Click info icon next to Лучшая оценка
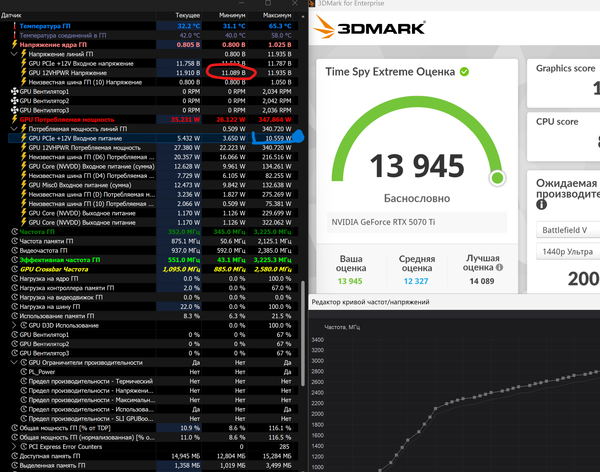Image resolution: width=600 pixels, height=472 pixels. tap(499, 268)
